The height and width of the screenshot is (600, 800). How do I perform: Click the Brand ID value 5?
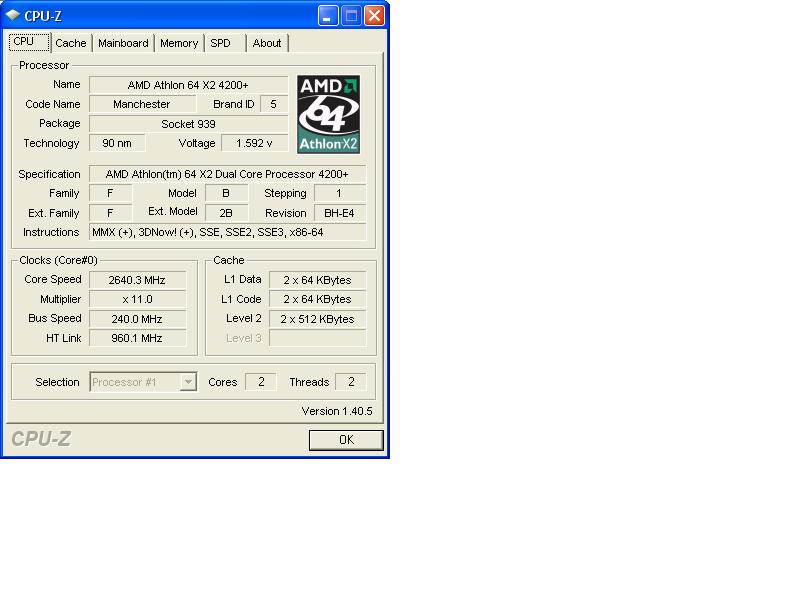274,104
